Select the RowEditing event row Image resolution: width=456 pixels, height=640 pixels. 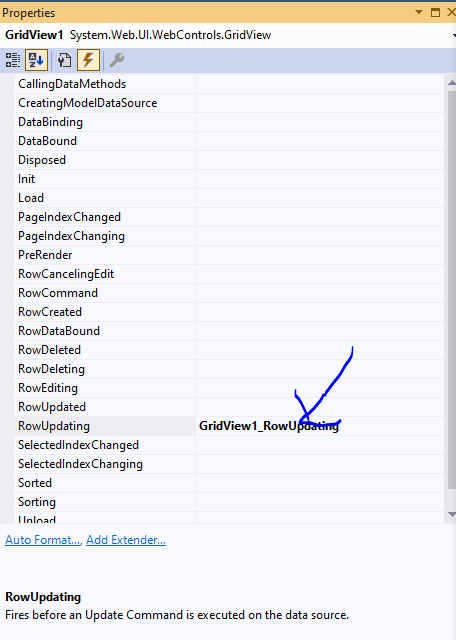(x=229, y=388)
